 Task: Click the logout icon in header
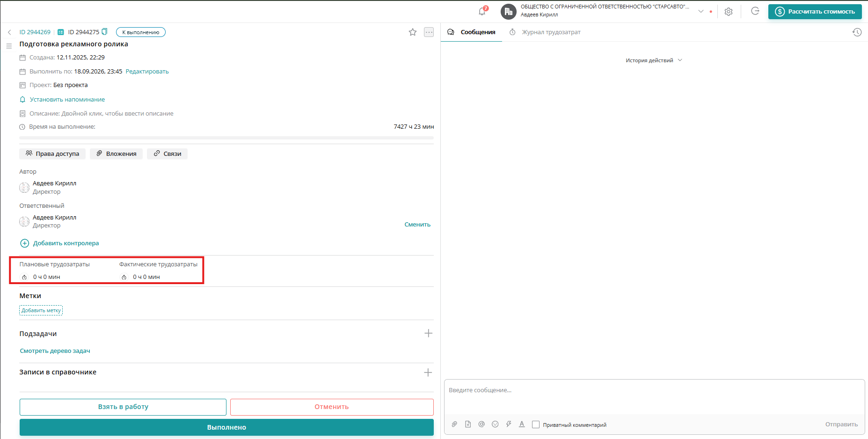(x=755, y=11)
